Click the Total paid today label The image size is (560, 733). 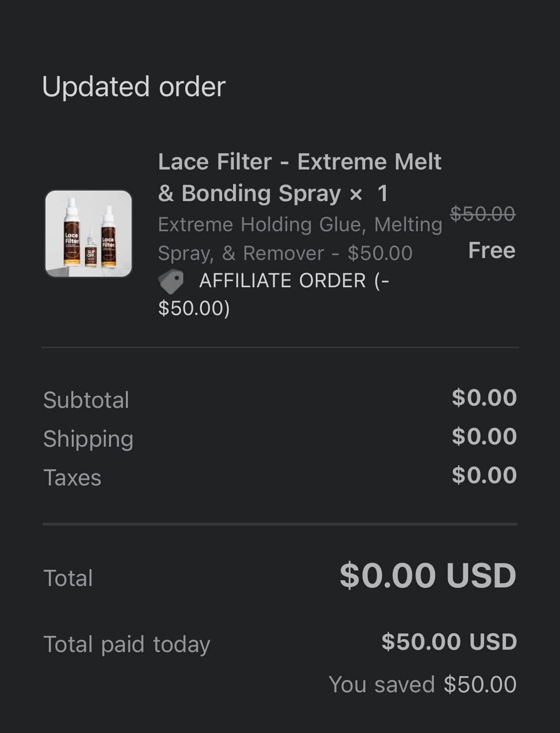(127, 644)
